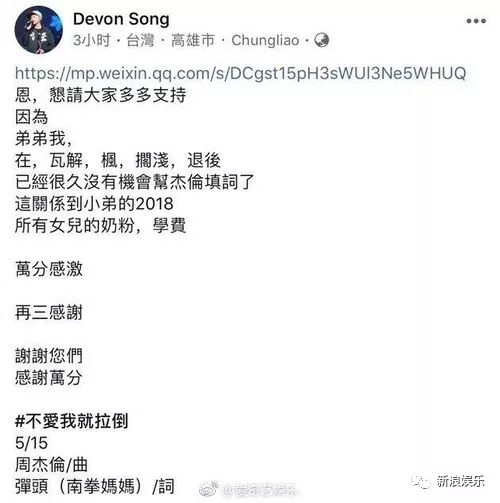
Task: Click the 彈頭（南拳媽媽）/詞 credit line
Action: (x=95, y=486)
